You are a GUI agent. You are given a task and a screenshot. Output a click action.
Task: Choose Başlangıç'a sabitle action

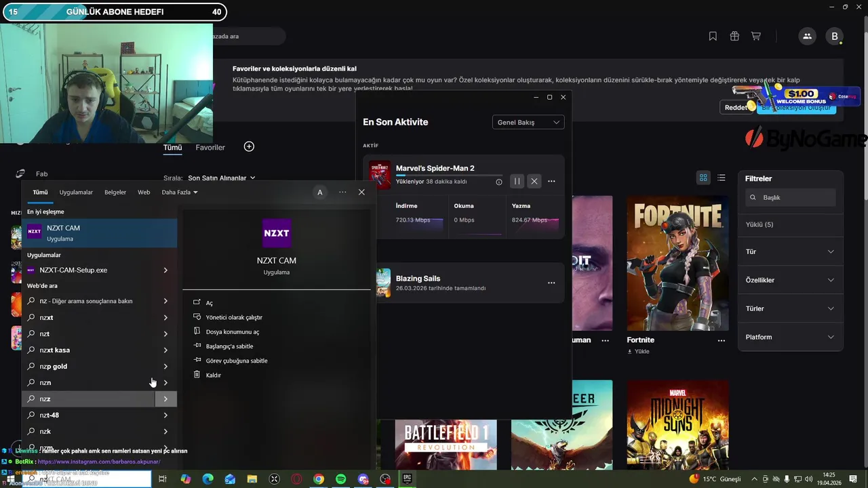(x=229, y=346)
